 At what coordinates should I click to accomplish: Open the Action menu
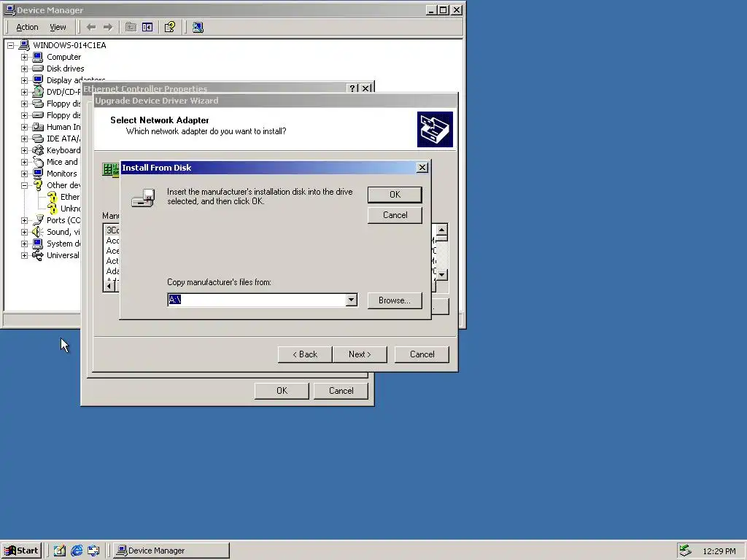[27, 27]
